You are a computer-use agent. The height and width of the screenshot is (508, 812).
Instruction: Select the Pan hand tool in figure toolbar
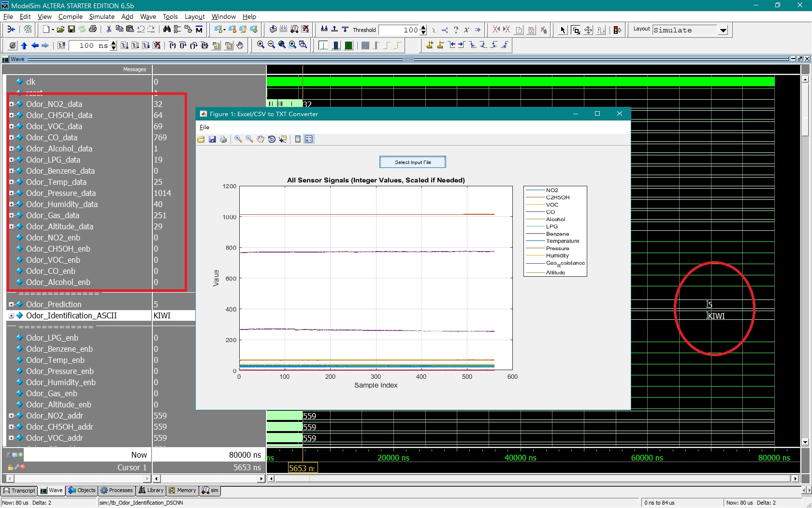[261, 139]
